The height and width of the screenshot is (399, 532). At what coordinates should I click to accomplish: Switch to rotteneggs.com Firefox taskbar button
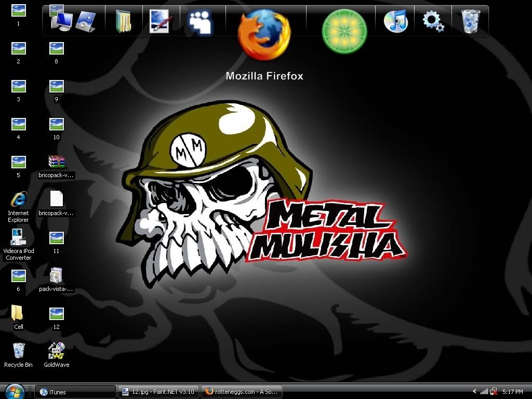tap(242, 392)
